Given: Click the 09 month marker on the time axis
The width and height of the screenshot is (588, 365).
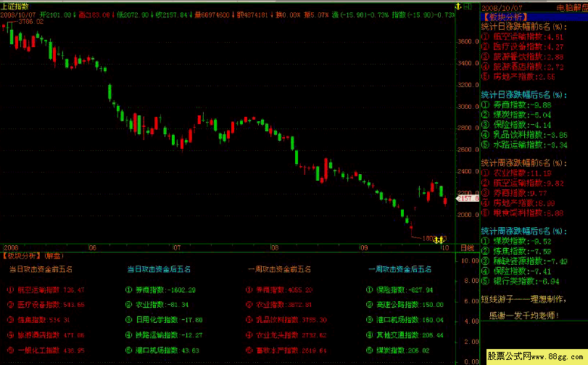Looking at the screenshot, I should 364,247.
